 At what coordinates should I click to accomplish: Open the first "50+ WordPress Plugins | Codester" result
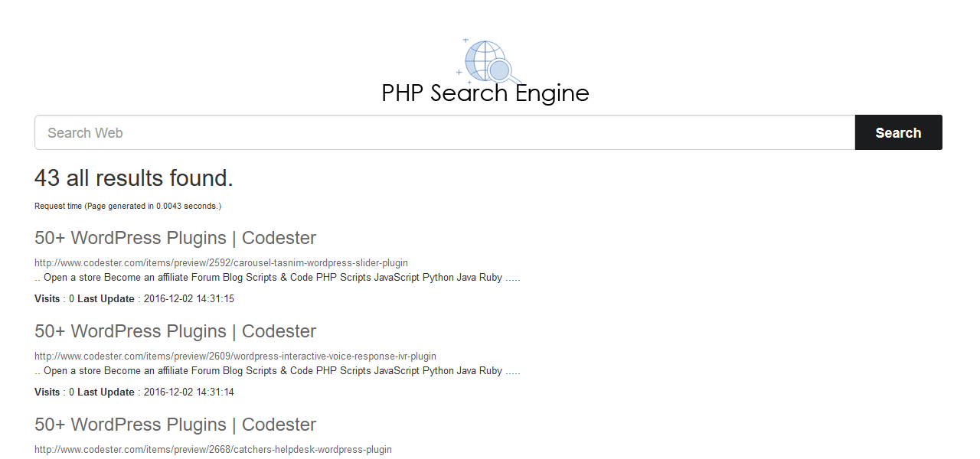pyautogui.click(x=174, y=238)
